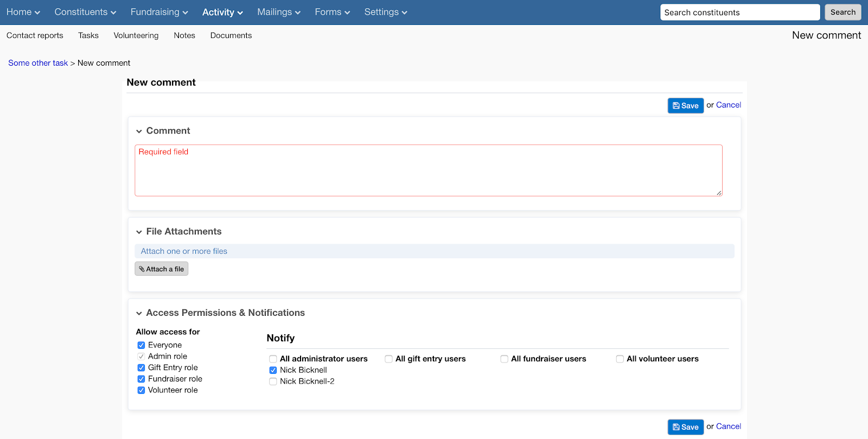The image size is (868, 439).
Task: Uncheck Nick Bicknell notify checkbox
Action: pyautogui.click(x=273, y=370)
